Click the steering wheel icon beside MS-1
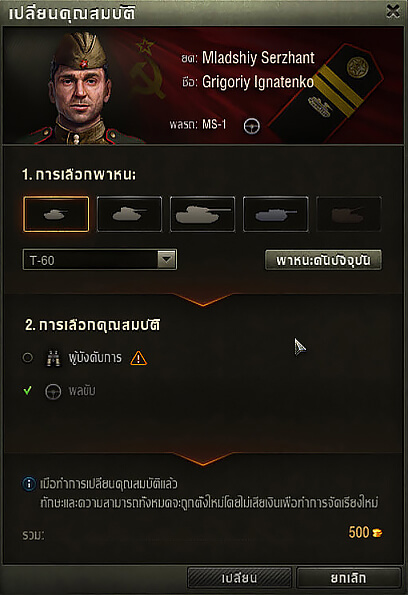 point(252,126)
